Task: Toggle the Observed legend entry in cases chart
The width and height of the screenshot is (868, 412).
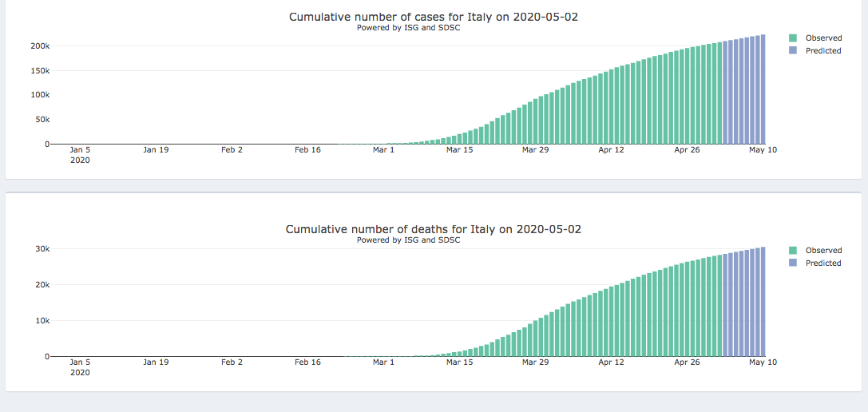Action: (x=823, y=38)
